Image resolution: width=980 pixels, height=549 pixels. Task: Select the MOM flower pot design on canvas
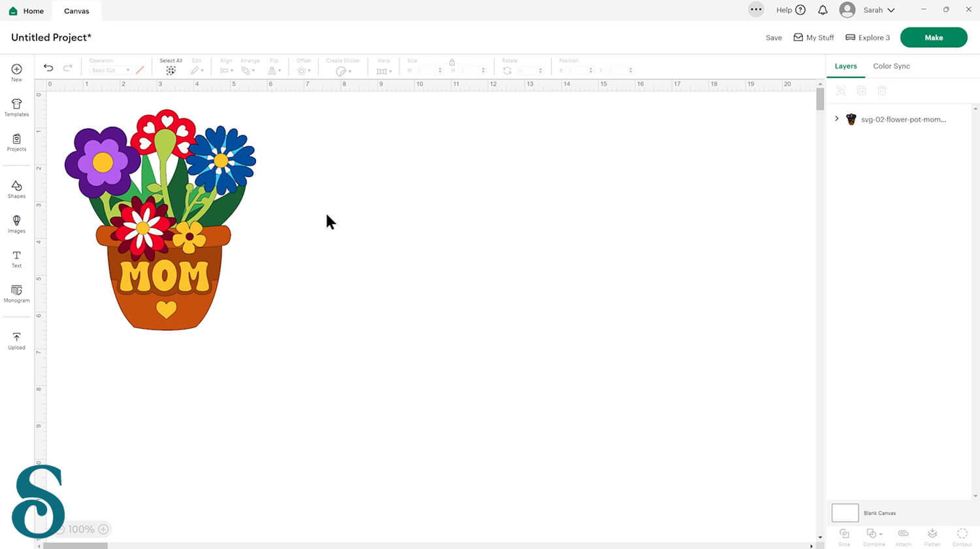coord(160,220)
